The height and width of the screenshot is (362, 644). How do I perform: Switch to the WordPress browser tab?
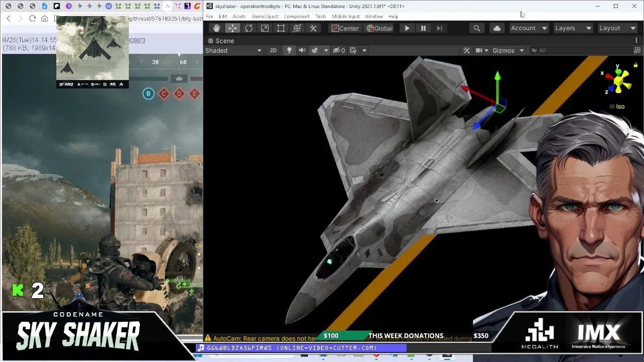point(108,6)
